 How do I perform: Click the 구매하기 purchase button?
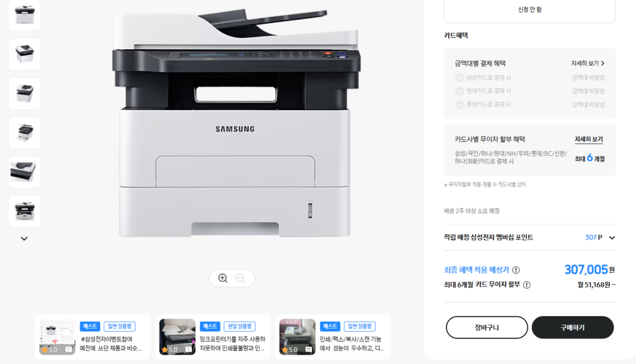pos(573,327)
